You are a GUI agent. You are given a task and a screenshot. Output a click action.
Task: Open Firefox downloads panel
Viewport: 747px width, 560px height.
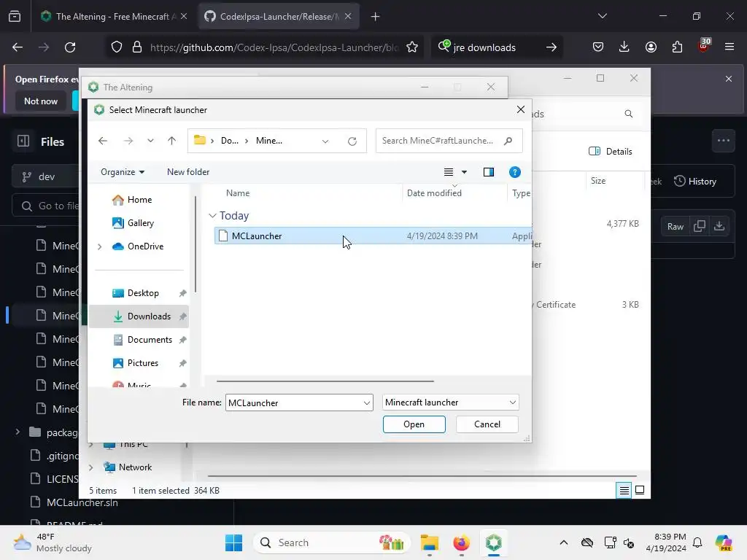(624, 47)
